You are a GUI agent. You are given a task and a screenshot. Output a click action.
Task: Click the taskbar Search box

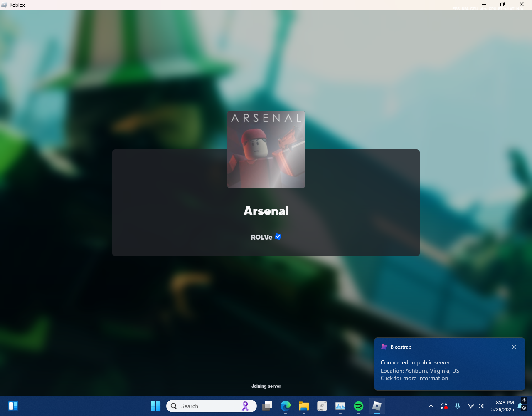tap(212, 406)
